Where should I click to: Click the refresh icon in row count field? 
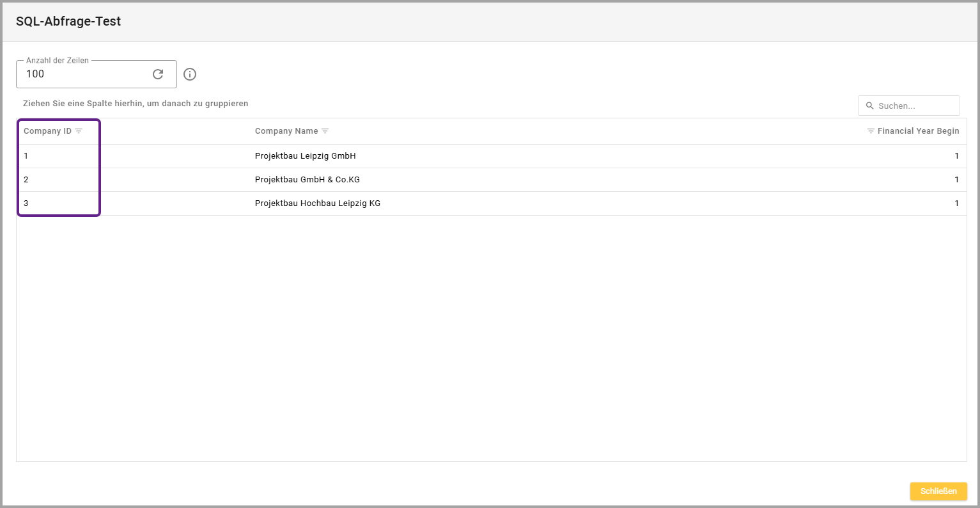[158, 74]
